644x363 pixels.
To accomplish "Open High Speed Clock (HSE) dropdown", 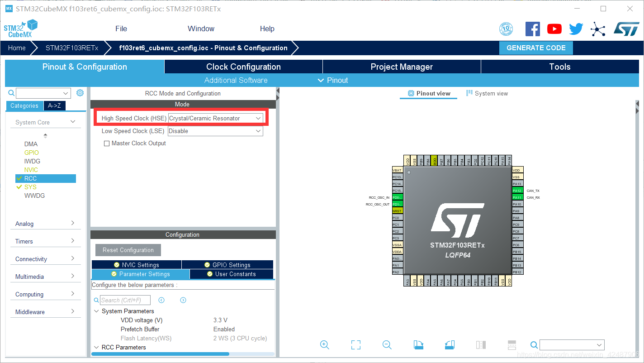I will (x=215, y=118).
